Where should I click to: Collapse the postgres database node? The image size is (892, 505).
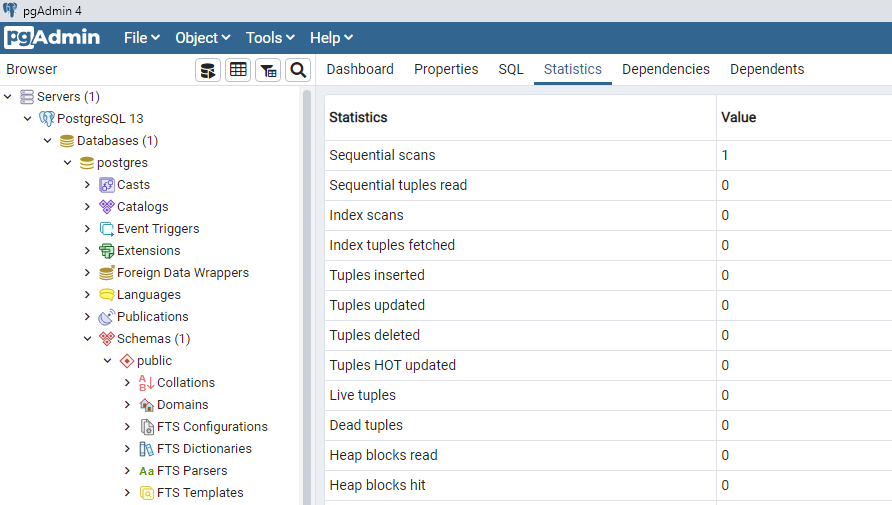(68, 163)
